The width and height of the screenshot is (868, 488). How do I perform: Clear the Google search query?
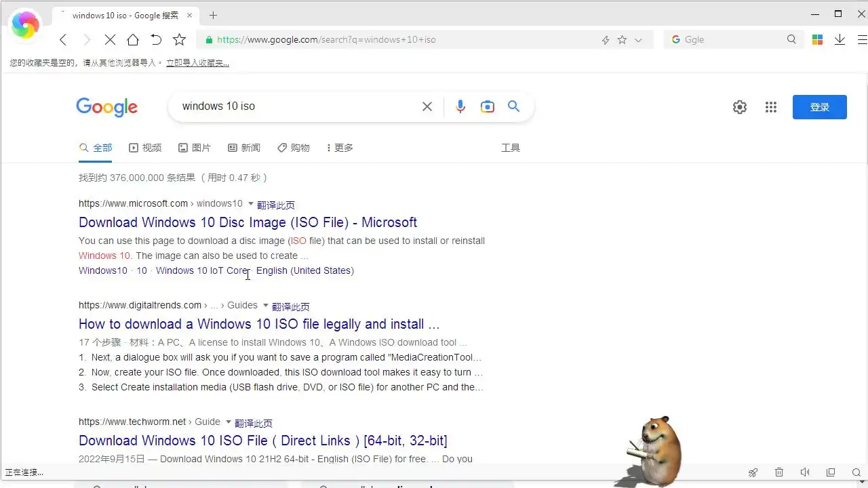point(427,106)
